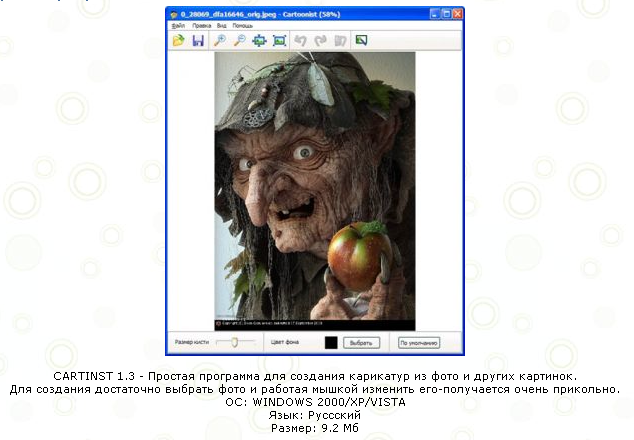Zoom out with the minus magnifier icon
The image size is (634, 440).
tap(240, 40)
